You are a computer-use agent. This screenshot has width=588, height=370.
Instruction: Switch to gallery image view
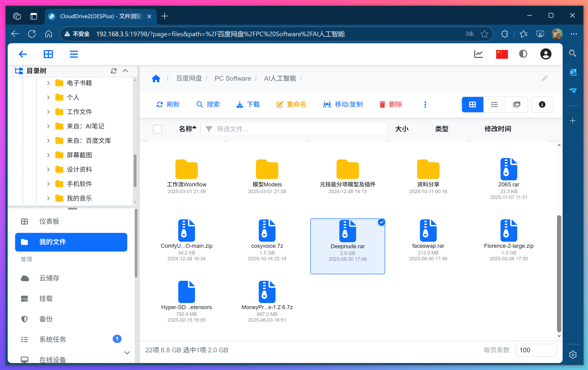pyautogui.click(x=516, y=104)
